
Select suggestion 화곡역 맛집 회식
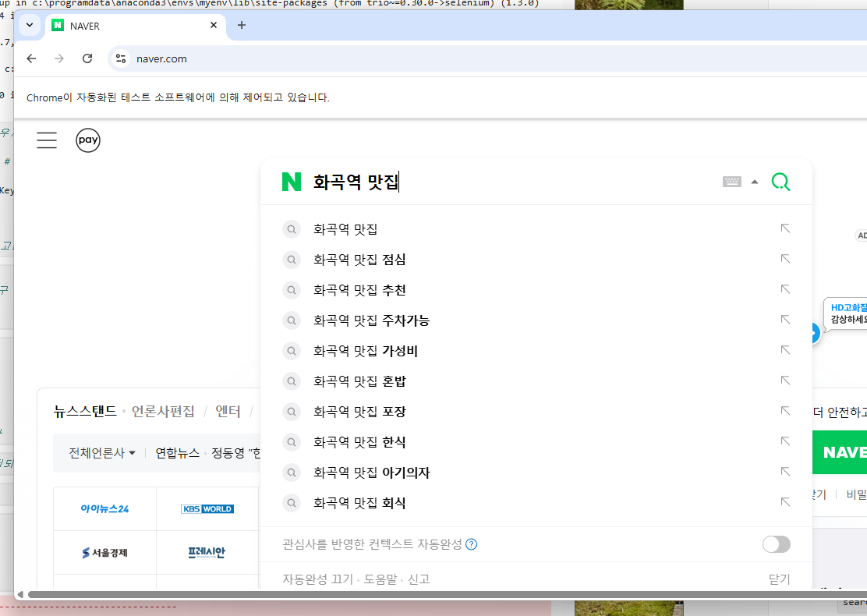(x=536, y=503)
